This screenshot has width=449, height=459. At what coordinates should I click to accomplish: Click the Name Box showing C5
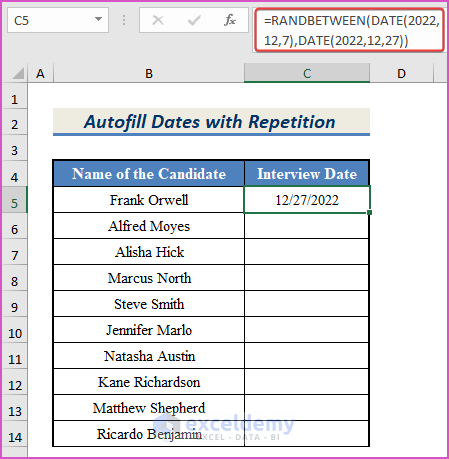click(x=58, y=20)
